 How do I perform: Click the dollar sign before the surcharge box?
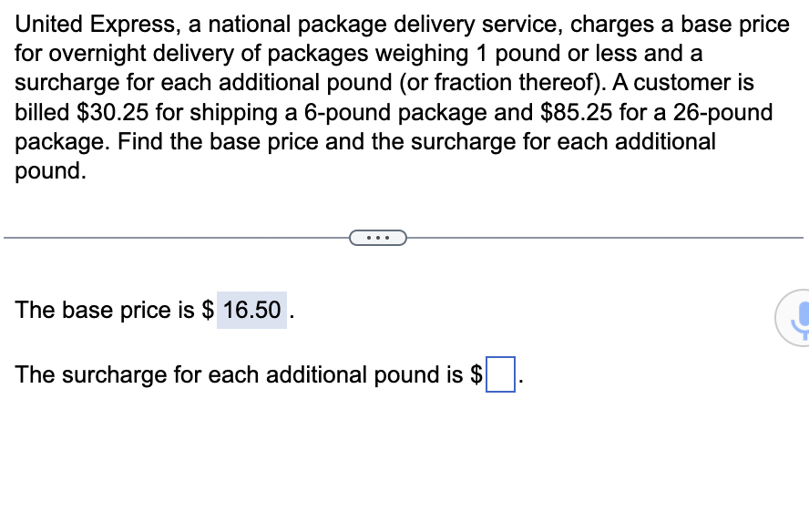click(x=477, y=374)
